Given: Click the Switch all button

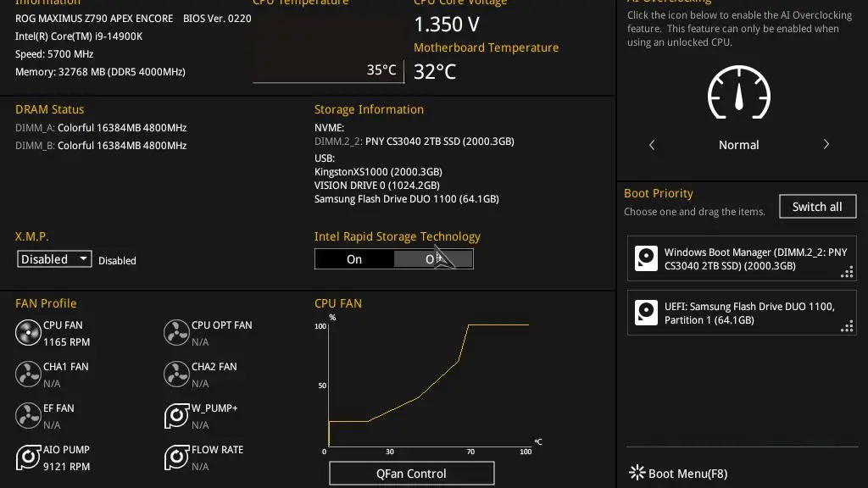Looking at the screenshot, I should click(818, 207).
